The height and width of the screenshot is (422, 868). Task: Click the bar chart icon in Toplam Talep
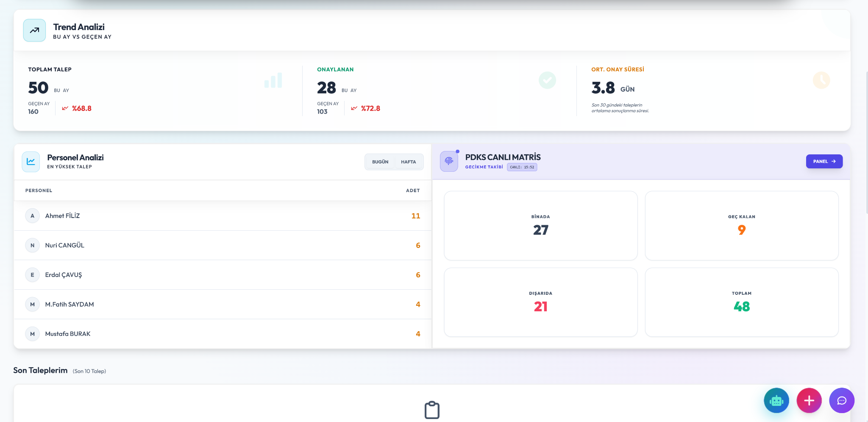273,80
